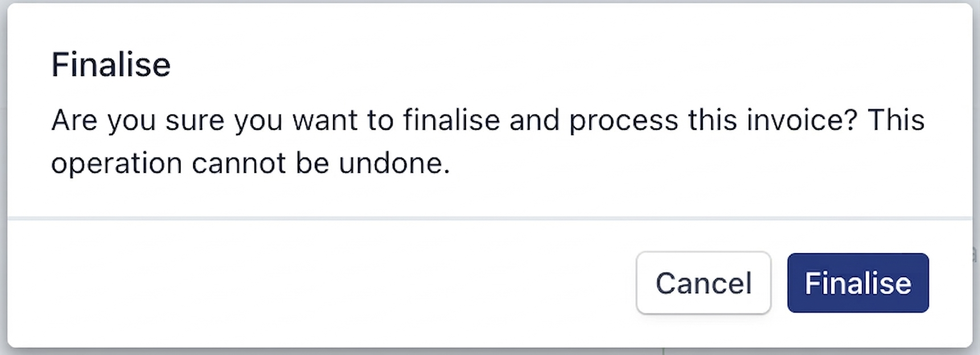Click the capitalised "This" ending line one

(x=896, y=120)
